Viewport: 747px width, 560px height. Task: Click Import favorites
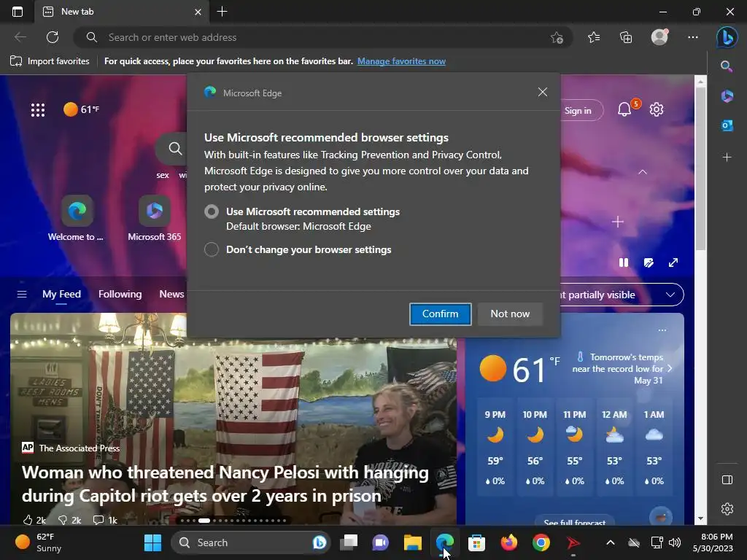(x=50, y=61)
